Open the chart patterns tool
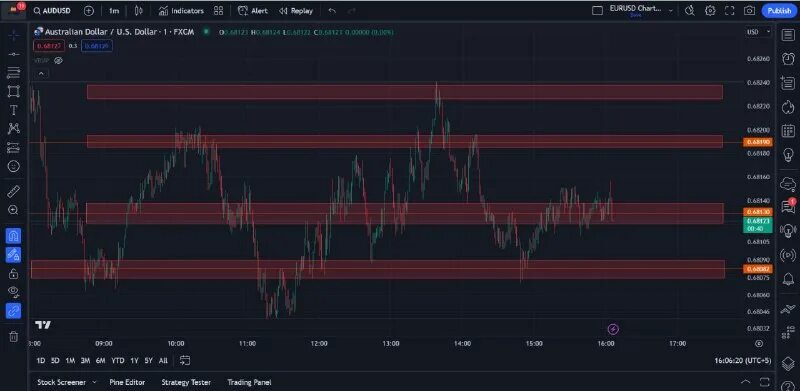 pyautogui.click(x=14, y=129)
